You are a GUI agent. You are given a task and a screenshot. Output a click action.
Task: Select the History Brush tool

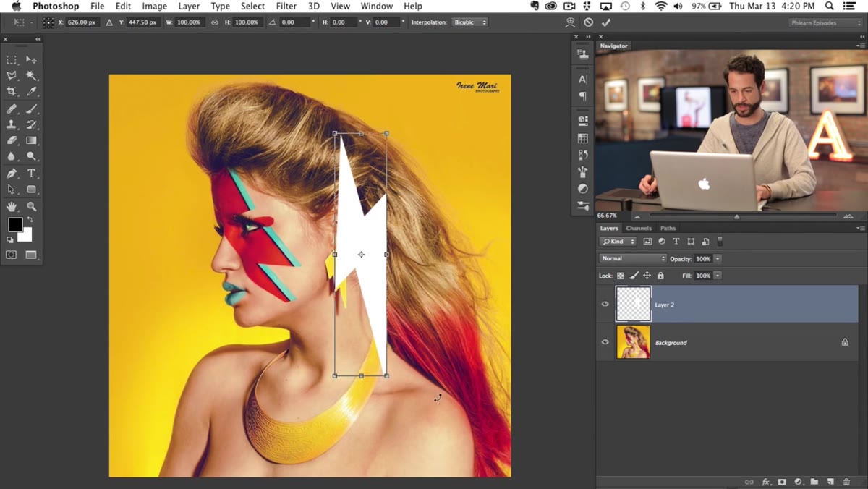click(x=31, y=125)
